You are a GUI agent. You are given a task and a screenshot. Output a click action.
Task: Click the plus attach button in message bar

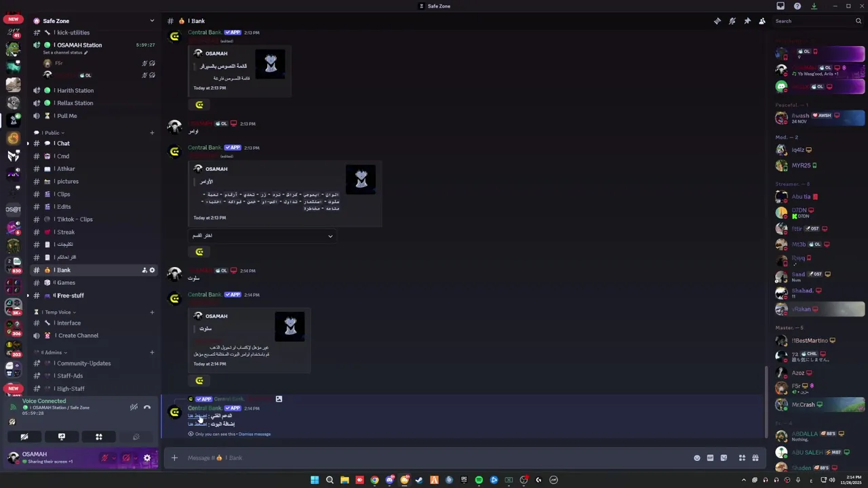point(174,458)
